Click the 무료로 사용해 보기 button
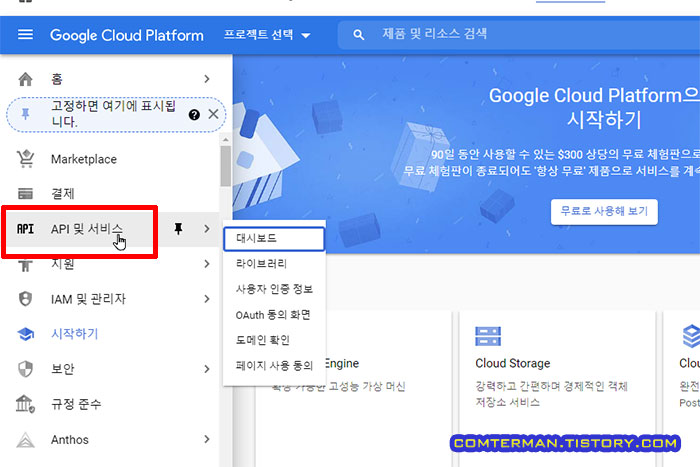 coord(604,211)
